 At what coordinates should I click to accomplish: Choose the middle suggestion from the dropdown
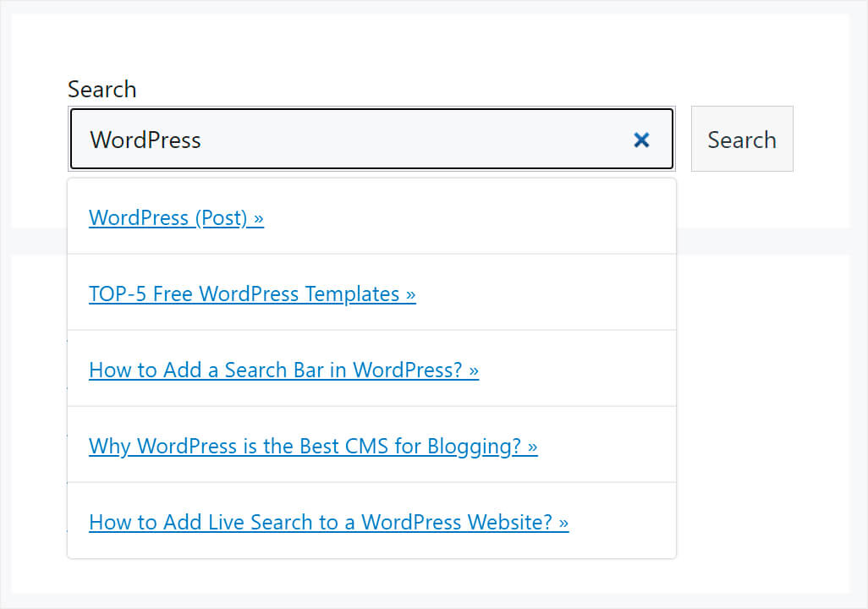[371, 370]
